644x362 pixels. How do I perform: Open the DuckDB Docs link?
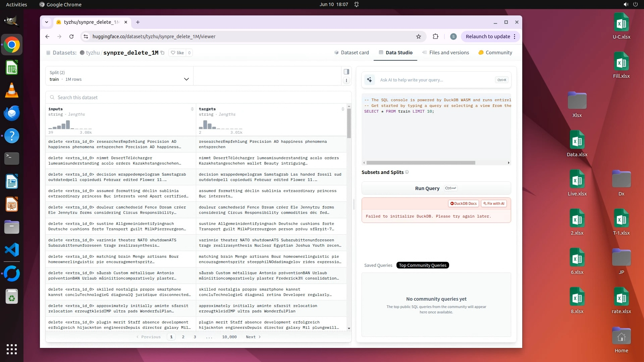click(x=463, y=203)
